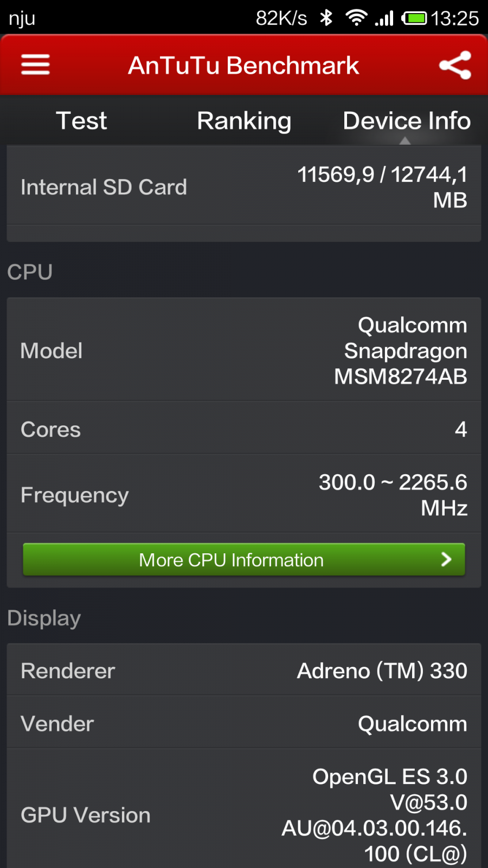Tap the share icon in header

[455, 65]
